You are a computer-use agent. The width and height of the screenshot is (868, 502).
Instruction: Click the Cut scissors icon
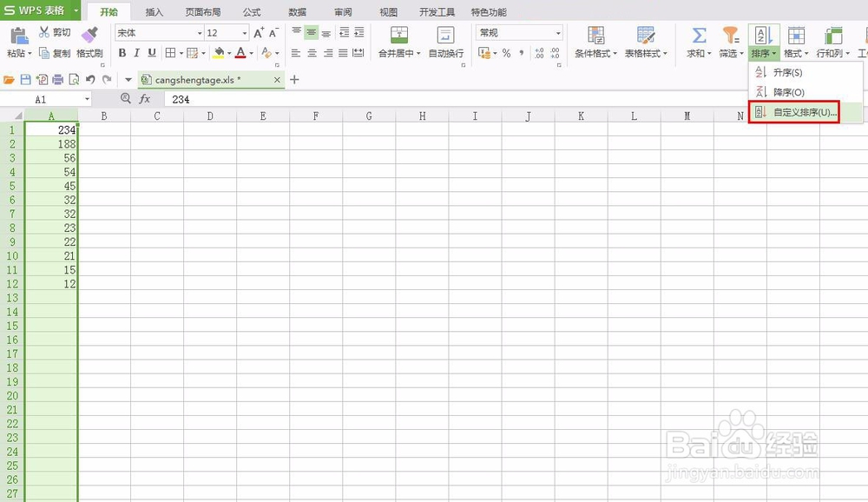[x=44, y=32]
